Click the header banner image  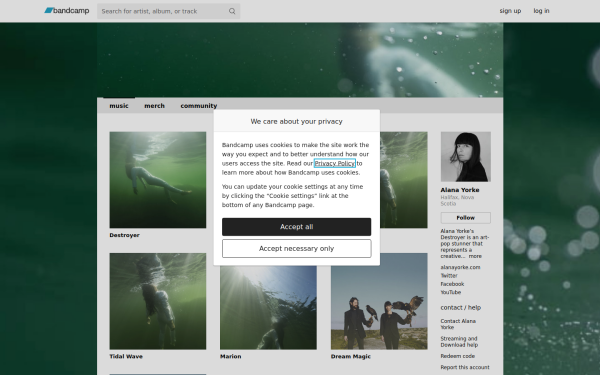tap(300, 60)
